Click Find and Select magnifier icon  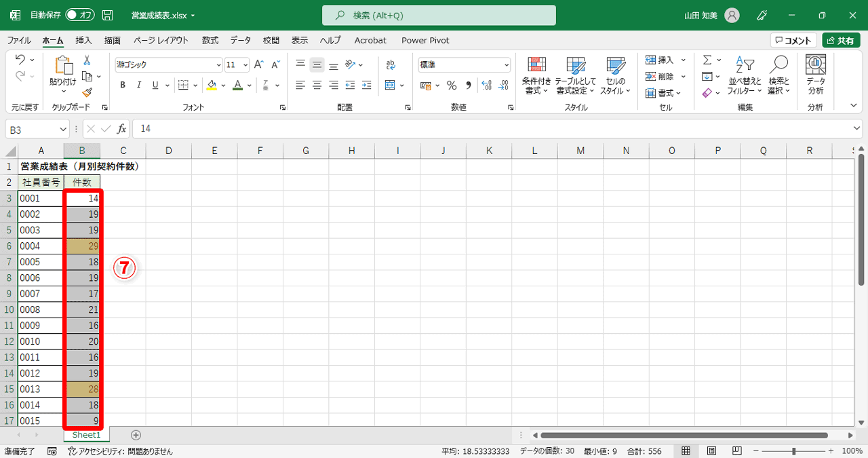point(778,75)
